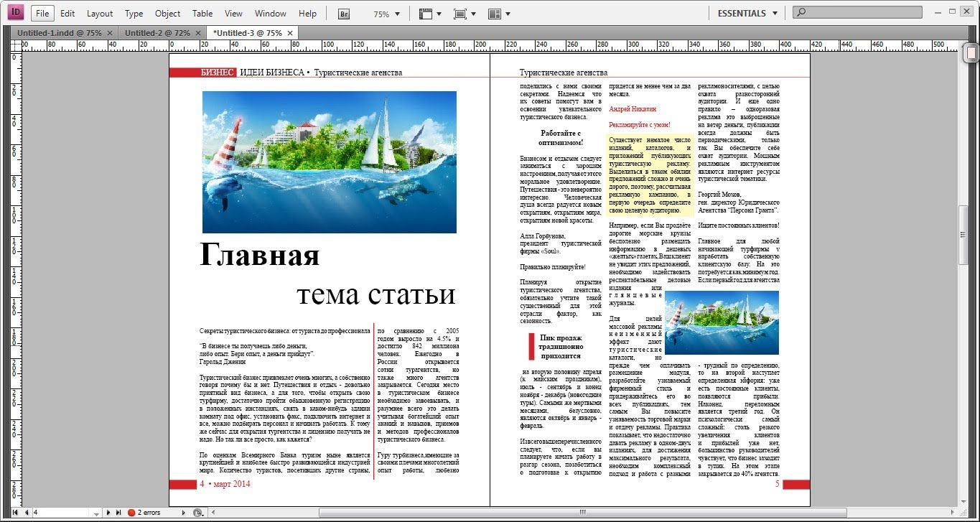Open the File menu
The width and height of the screenshot is (980, 522).
coord(42,14)
